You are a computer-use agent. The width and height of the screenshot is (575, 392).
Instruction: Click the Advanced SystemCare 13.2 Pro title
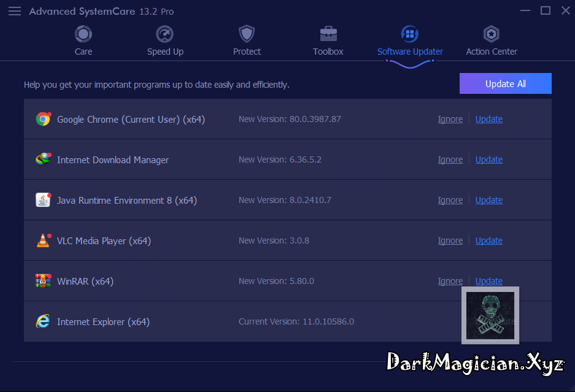pos(102,12)
